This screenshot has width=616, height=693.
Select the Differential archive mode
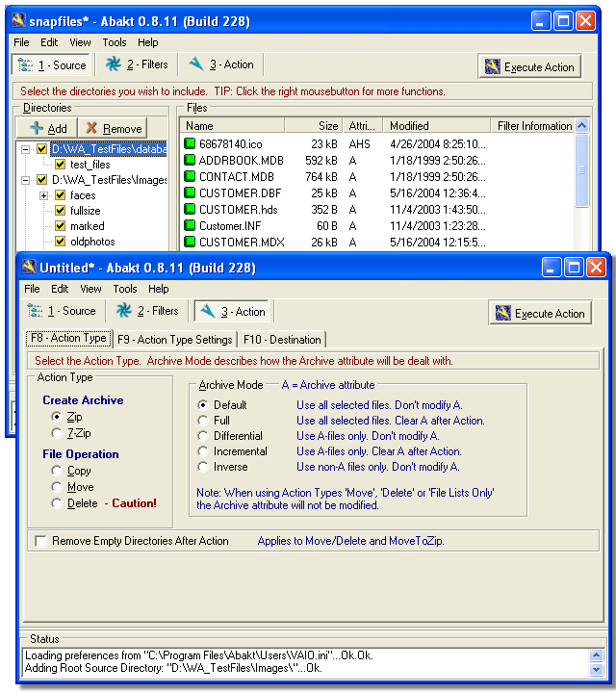point(203,436)
